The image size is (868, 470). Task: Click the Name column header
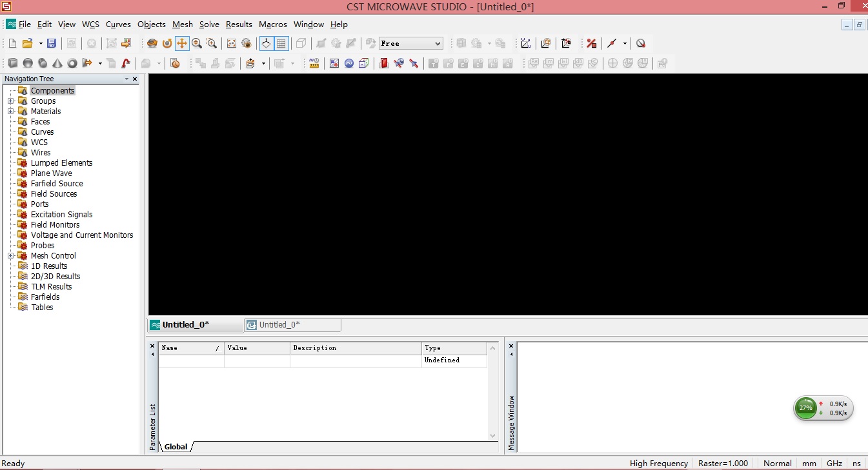192,348
